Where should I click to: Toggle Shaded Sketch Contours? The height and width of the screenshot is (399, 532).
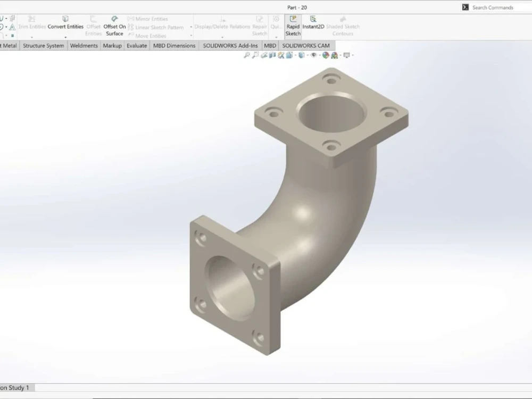coord(343,26)
